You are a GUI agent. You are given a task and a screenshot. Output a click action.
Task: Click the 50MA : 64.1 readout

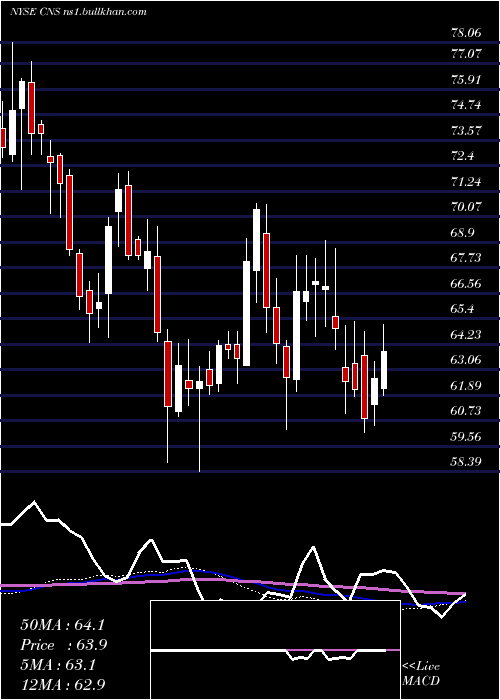point(62,625)
